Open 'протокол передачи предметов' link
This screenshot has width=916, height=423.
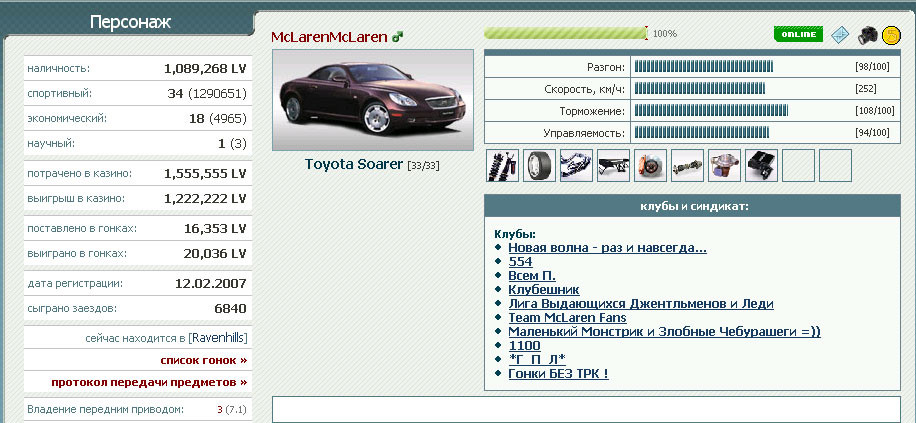(x=149, y=382)
